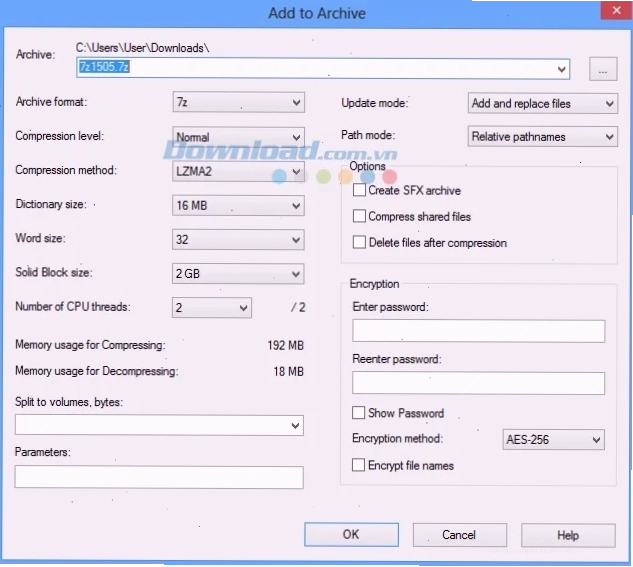Open the Archive name dropdown arrow
Viewport: 633px width, 567px height.
click(561, 69)
